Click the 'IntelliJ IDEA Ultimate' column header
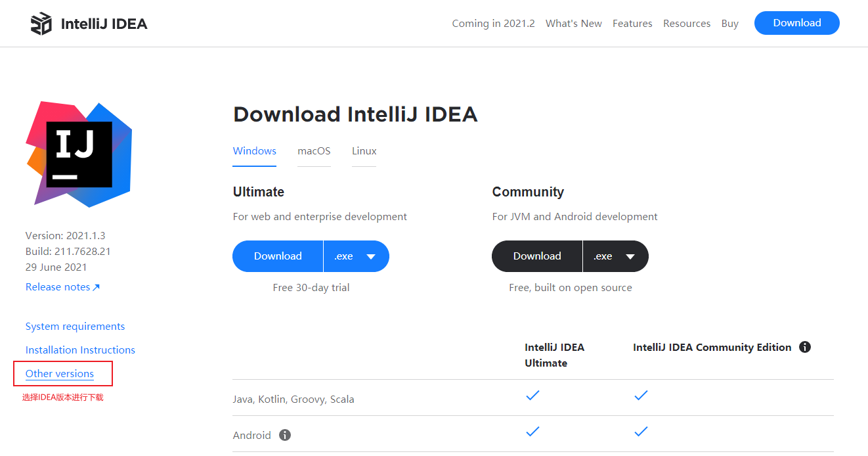Image resolution: width=868 pixels, height=456 pixels. [x=555, y=355]
